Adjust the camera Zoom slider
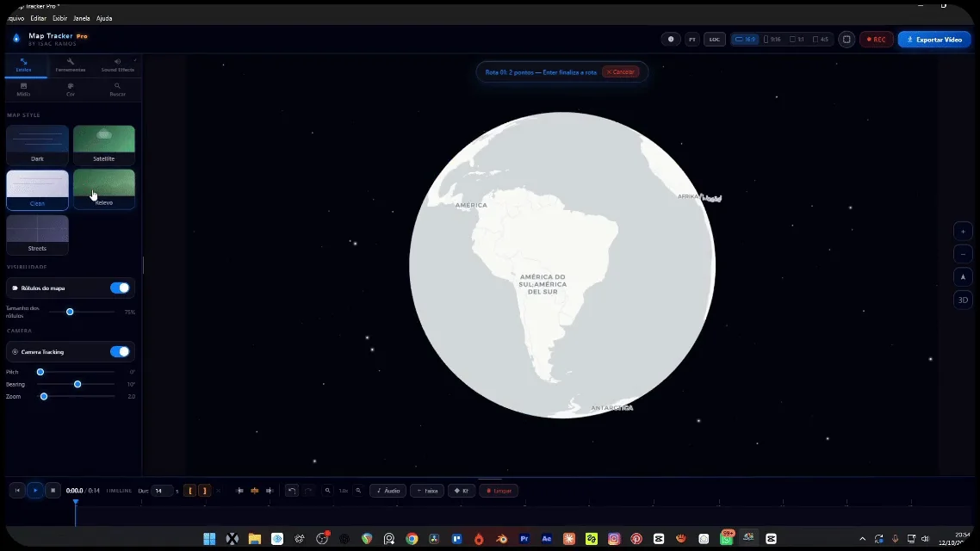 77,396
